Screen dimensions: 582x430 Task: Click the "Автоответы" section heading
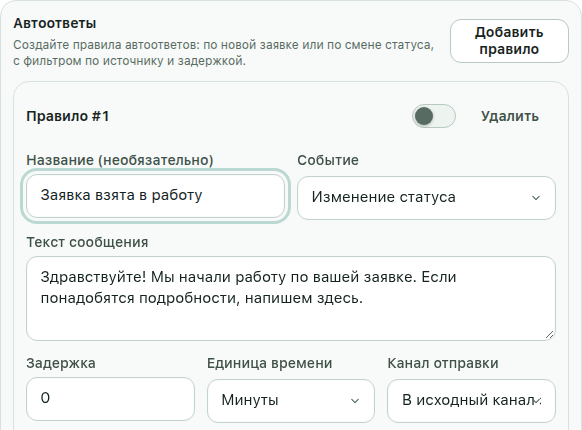tap(55, 23)
